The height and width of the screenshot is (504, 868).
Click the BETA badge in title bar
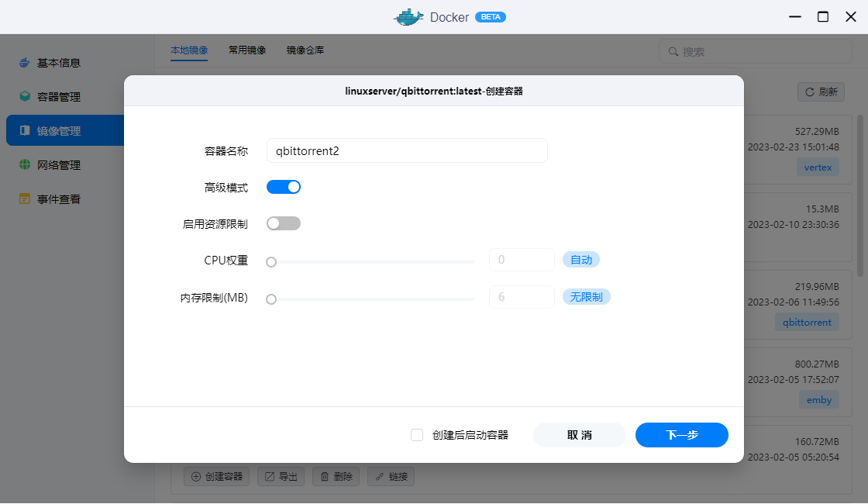tap(491, 17)
